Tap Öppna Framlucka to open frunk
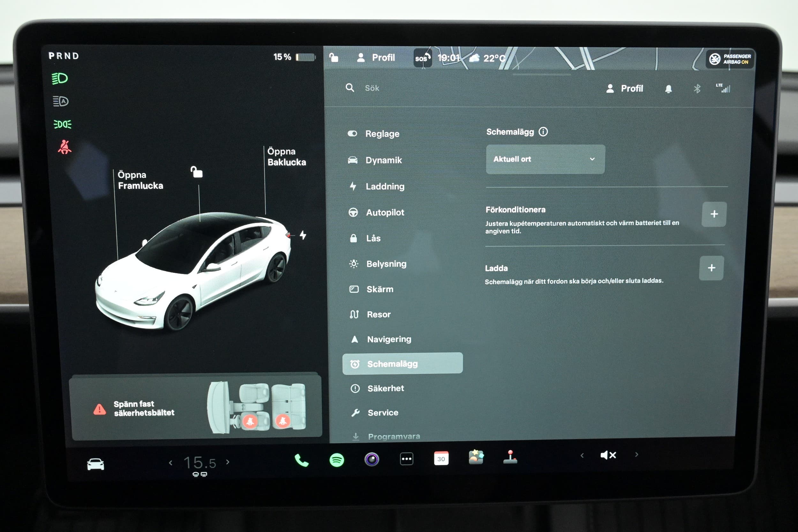798x532 pixels. (x=140, y=180)
